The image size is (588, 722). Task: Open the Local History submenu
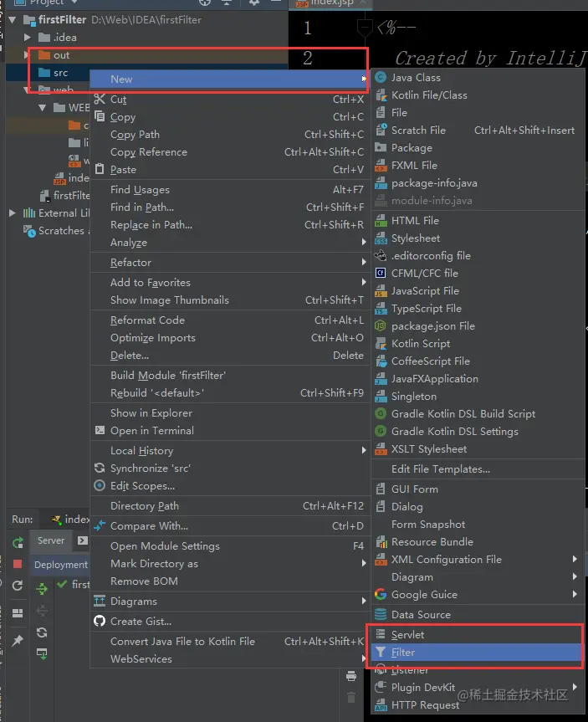pos(230,450)
